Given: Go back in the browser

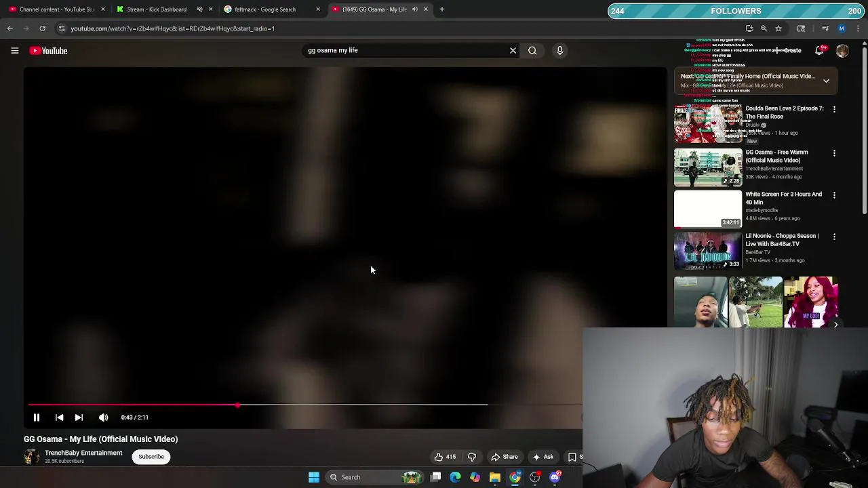Looking at the screenshot, I should (10, 28).
